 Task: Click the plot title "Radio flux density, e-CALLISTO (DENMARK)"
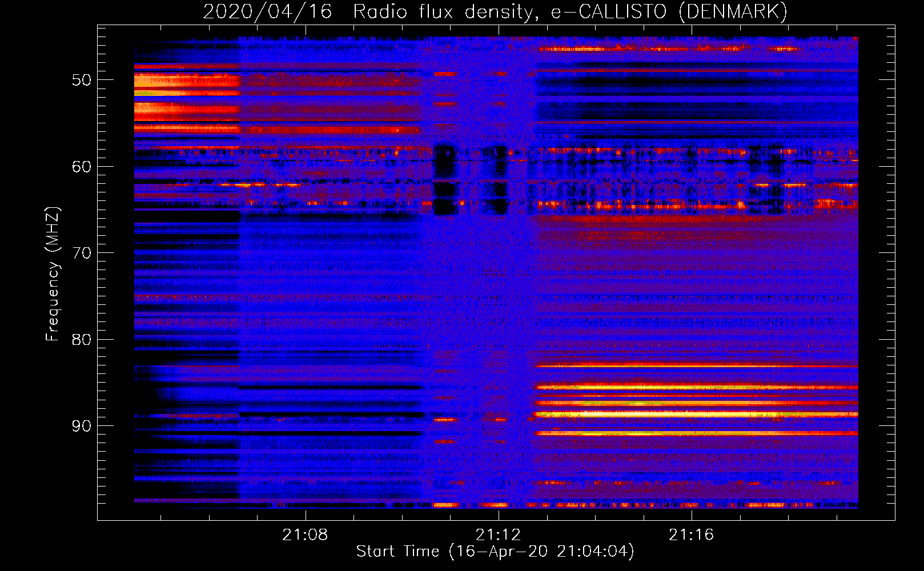(x=570, y=12)
